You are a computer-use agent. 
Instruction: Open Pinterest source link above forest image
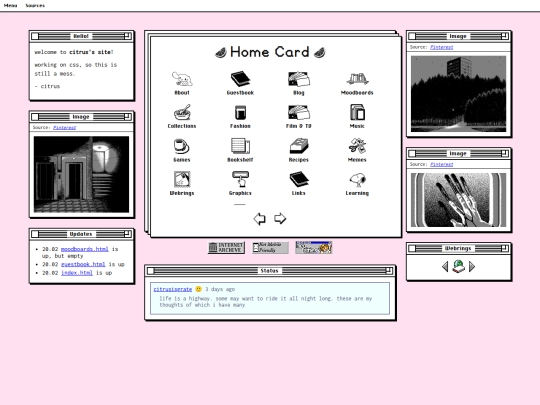(442, 47)
